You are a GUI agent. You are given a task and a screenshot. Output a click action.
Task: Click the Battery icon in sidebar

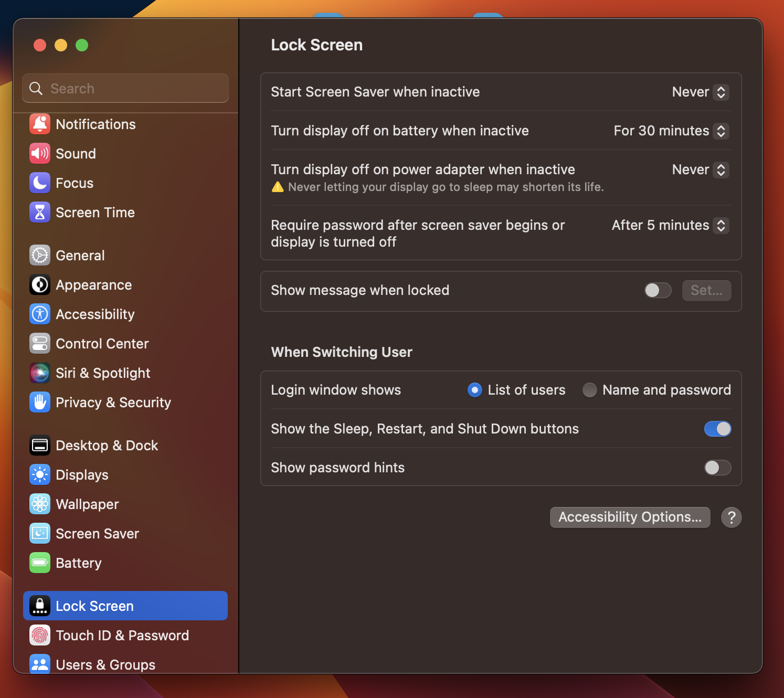tap(40, 563)
